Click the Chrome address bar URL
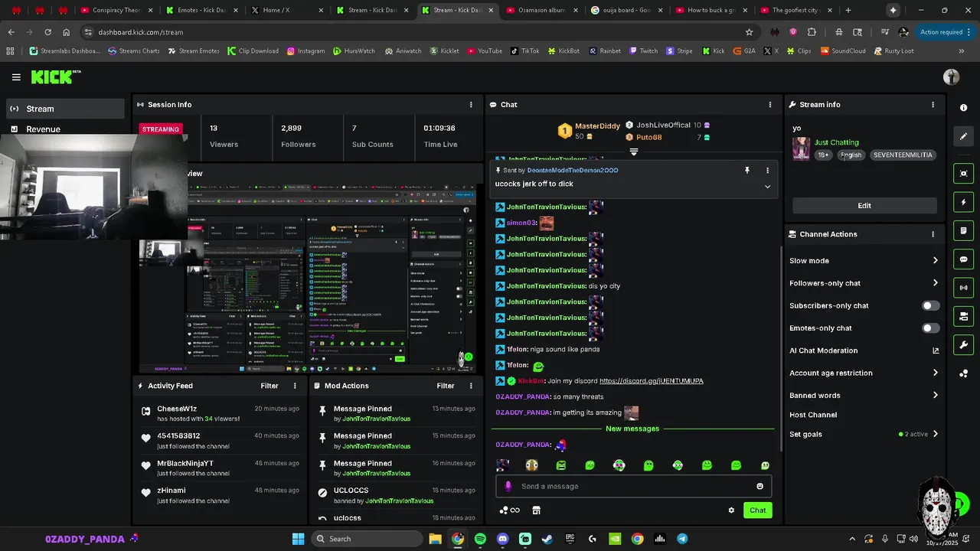The width and height of the screenshot is (980, 551). pos(140,32)
